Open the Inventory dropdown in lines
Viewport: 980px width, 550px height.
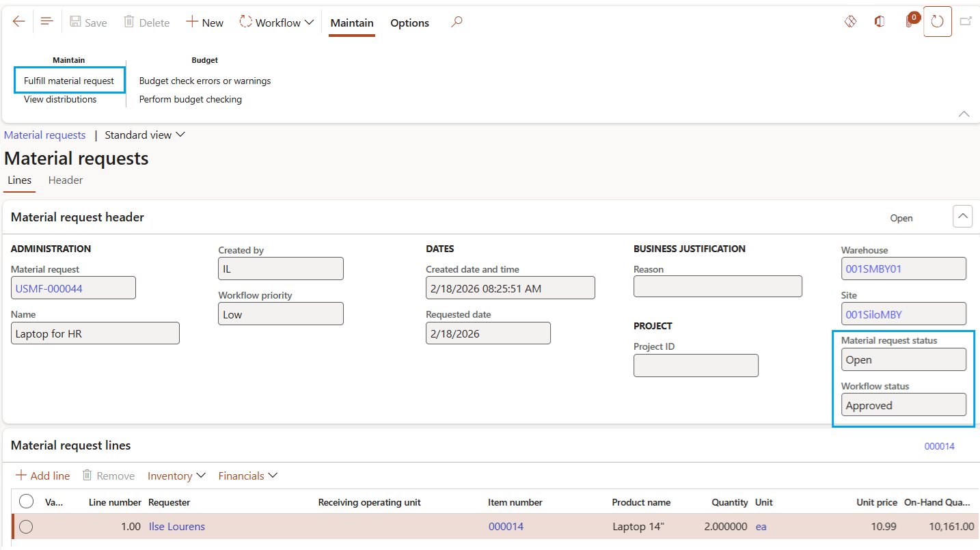[176, 476]
